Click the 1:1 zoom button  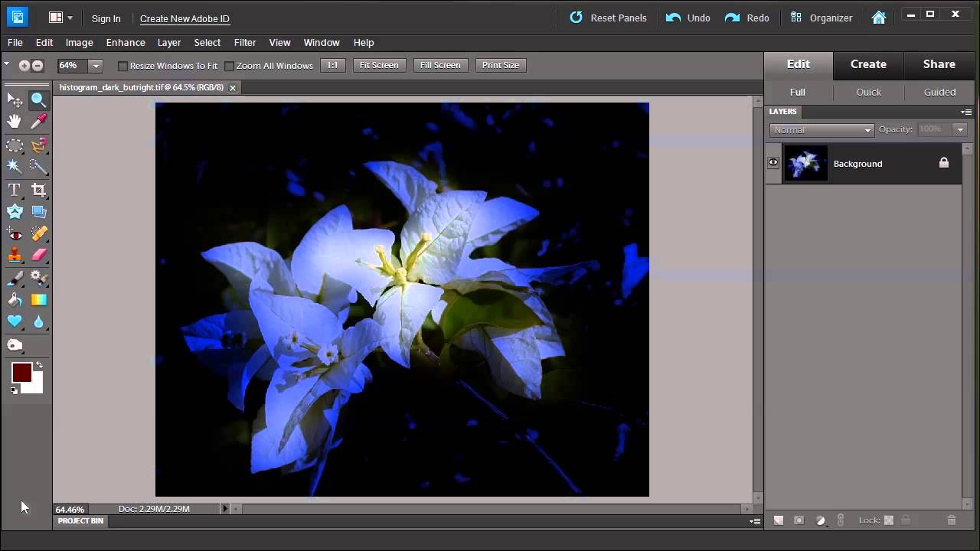point(332,65)
